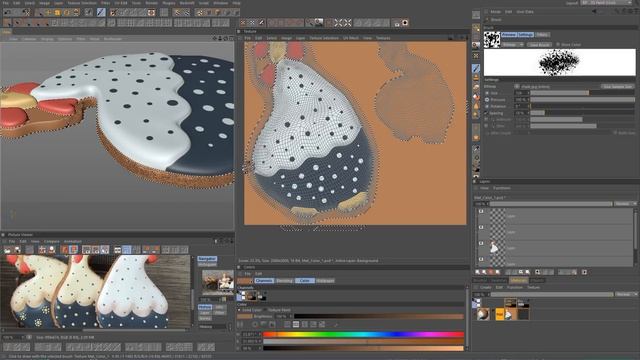Toggle the Store Color checkbox
640x360 pixels.
click(x=558, y=44)
